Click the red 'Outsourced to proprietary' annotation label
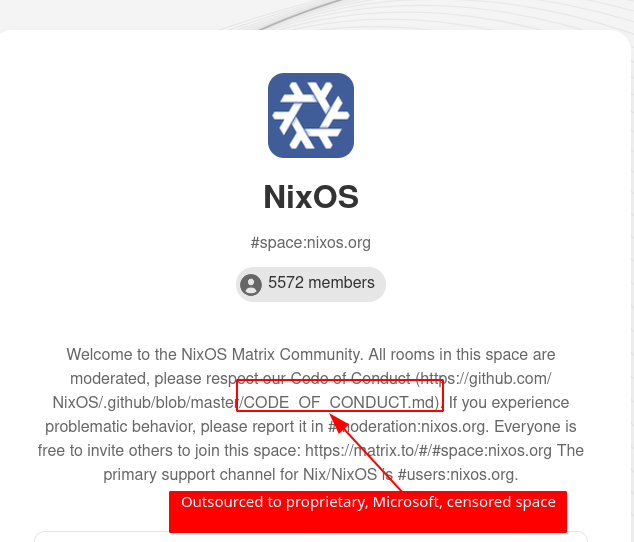Image resolution: width=634 pixels, height=542 pixels. [368, 511]
